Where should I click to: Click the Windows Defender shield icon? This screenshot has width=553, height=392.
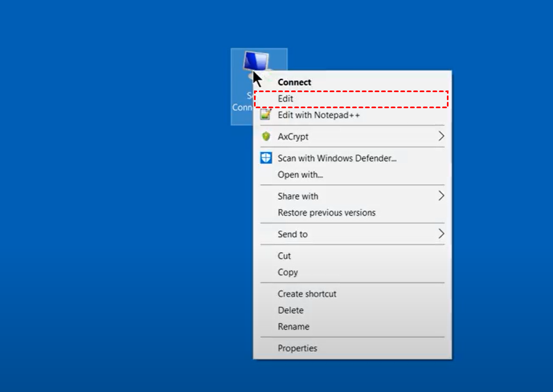(x=266, y=158)
